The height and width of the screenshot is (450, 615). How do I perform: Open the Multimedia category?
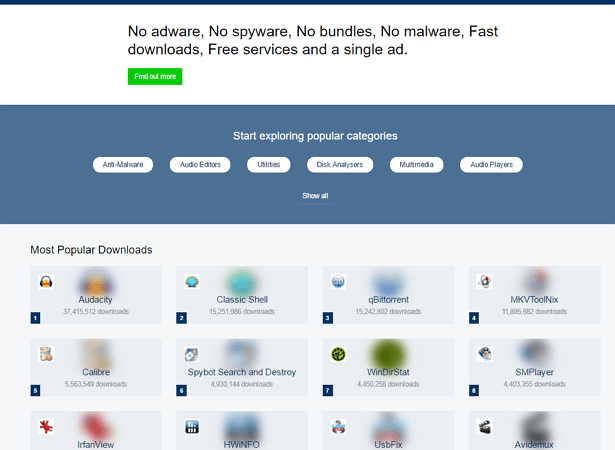click(417, 165)
